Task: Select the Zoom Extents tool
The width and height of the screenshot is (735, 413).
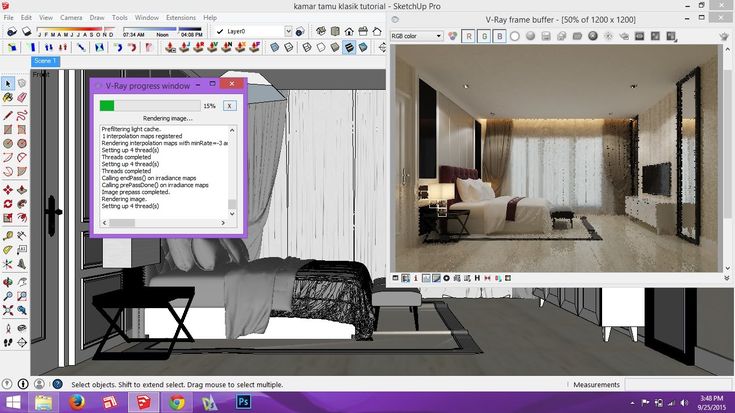Action: (8, 310)
